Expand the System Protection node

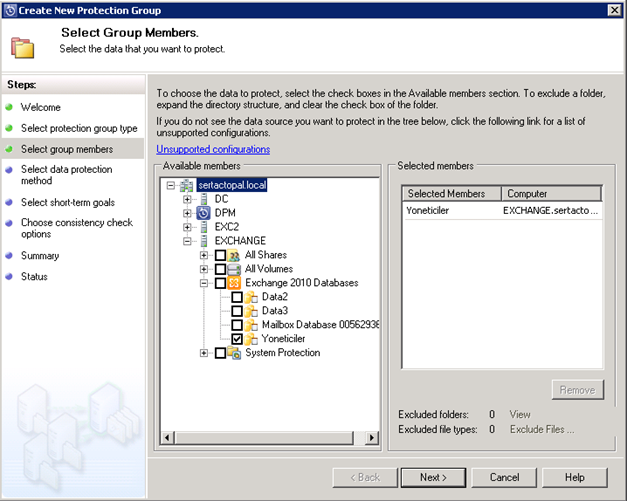tap(204, 353)
